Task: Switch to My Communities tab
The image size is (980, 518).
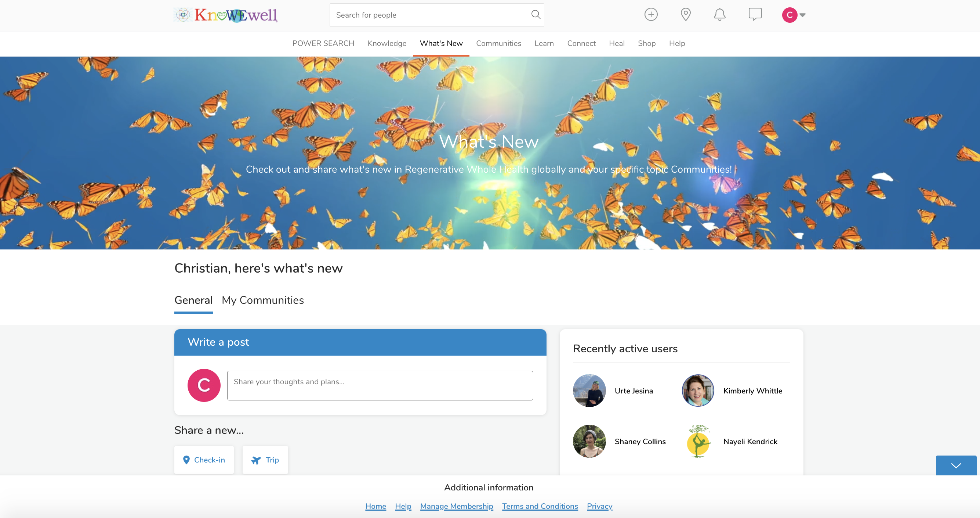Action: (262, 300)
